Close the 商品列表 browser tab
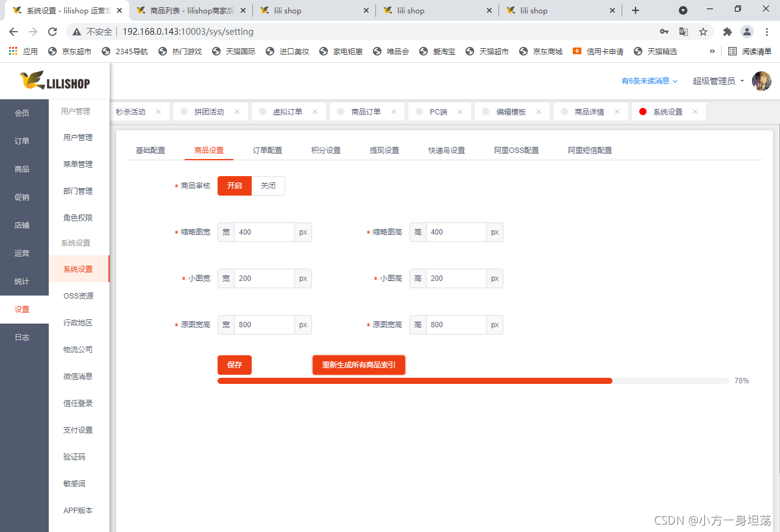The width and height of the screenshot is (780, 532). [x=243, y=10]
